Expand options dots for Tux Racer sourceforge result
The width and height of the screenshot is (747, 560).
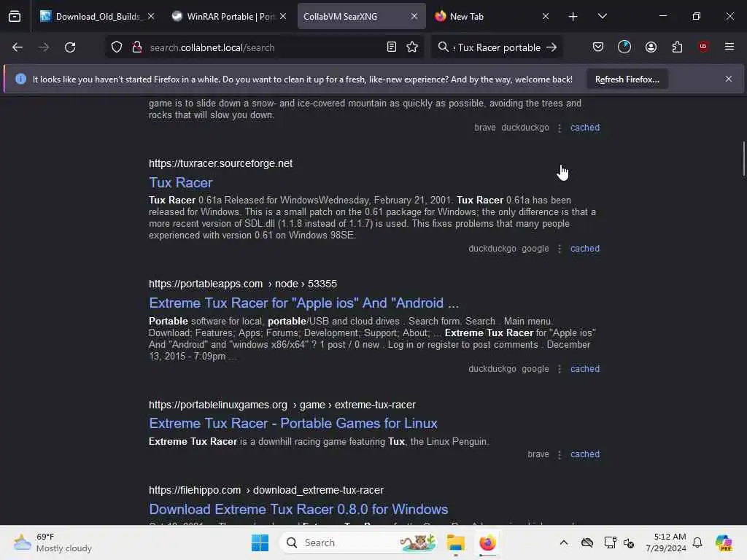(560, 249)
